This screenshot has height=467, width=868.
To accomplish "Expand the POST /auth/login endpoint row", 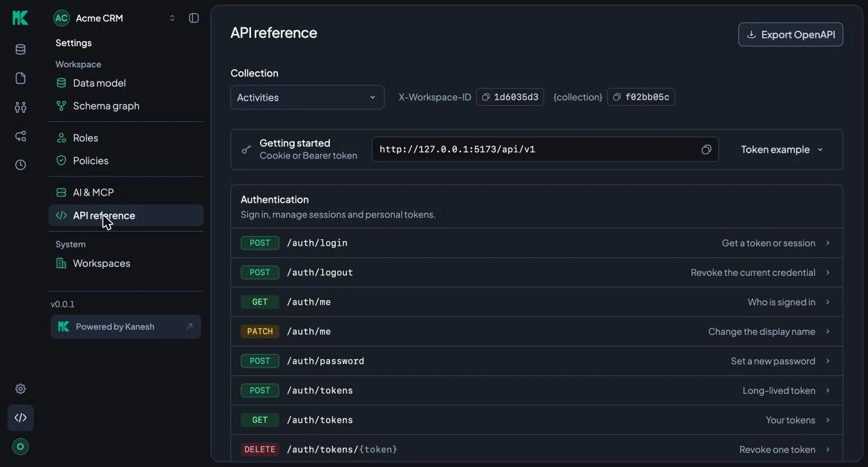I will (537, 243).
